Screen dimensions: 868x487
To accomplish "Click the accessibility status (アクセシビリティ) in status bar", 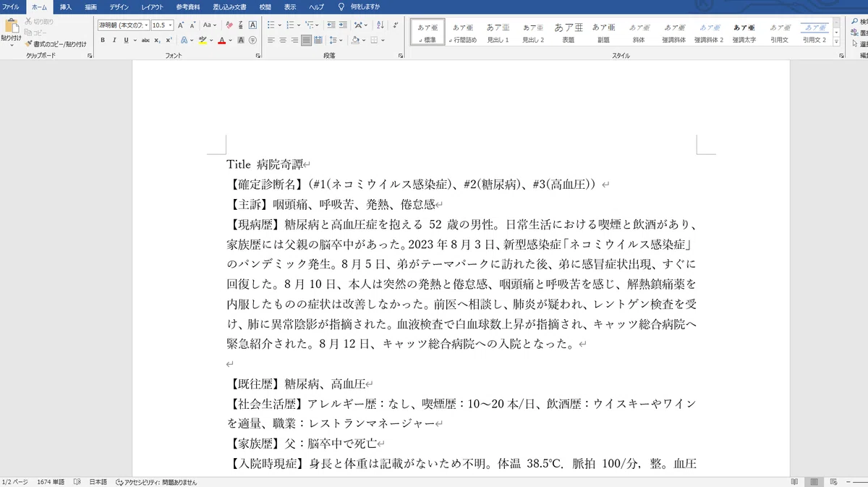I will point(156,482).
